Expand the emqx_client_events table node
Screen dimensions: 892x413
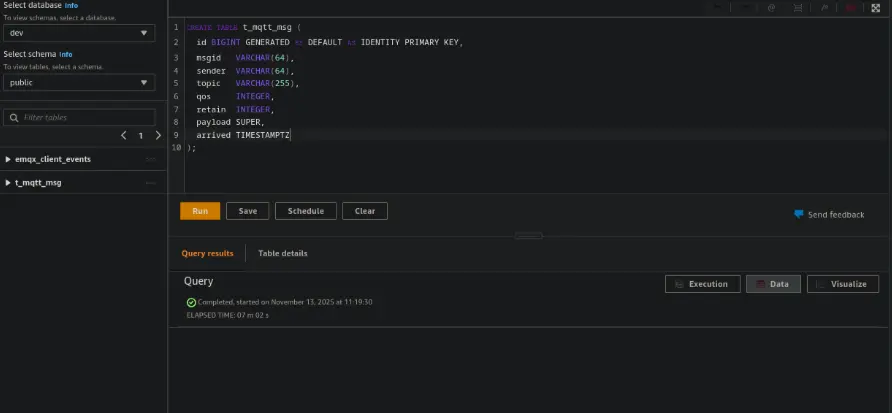[8, 159]
